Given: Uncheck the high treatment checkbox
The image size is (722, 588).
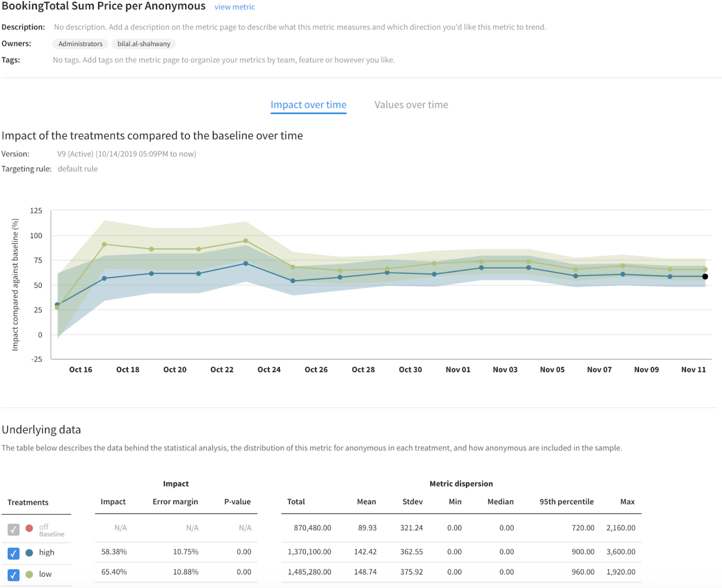Looking at the screenshot, I should [13, 553].
